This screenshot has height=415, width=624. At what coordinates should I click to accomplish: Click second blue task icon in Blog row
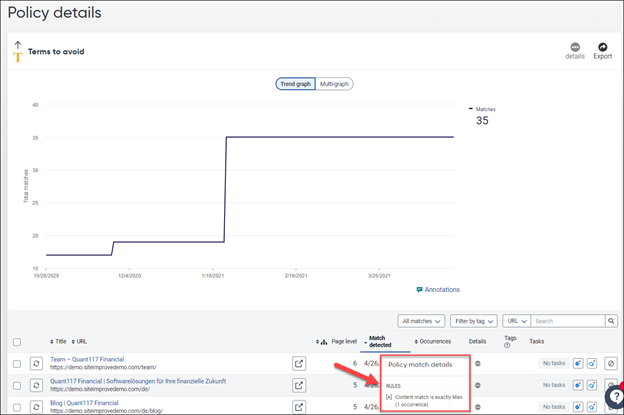click(x=592, y=407)
